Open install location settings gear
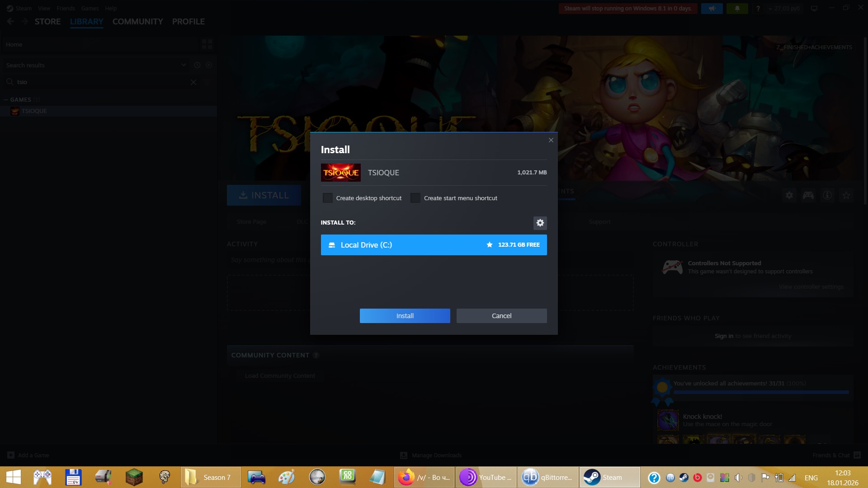Screen dimensions: 868x488 [x=540, y=223]
